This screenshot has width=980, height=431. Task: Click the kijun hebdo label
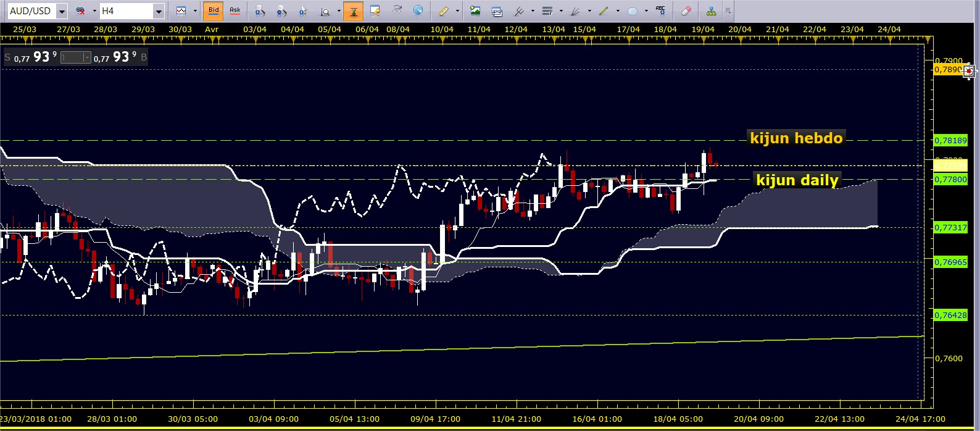pyautogui.click(x=796, y=138)
